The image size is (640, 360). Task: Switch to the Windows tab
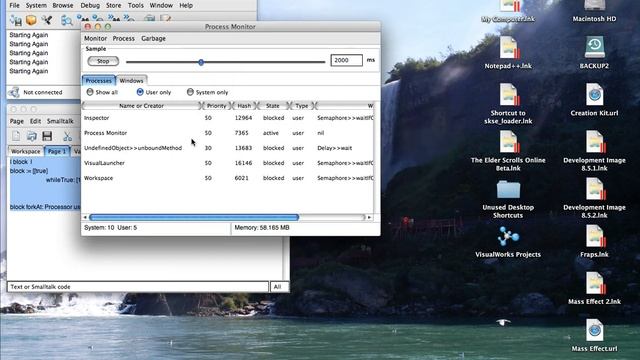point(131,80)
